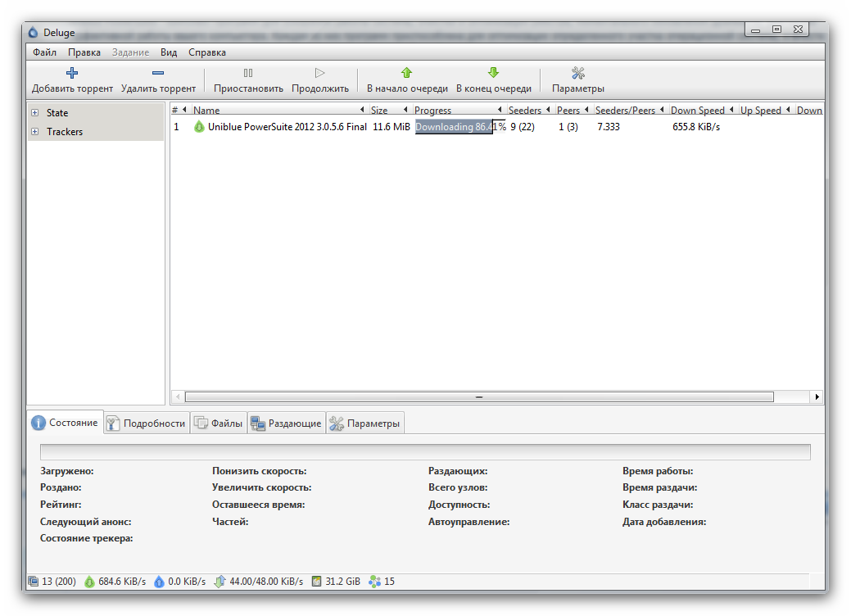Click the left arrow of horizontal scrollbar
Image resolution: width=851 pixels, height=616 pixels.
178,397
